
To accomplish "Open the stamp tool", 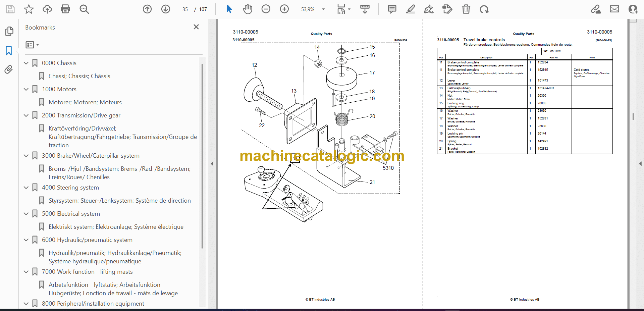I will tap(447, 9).
